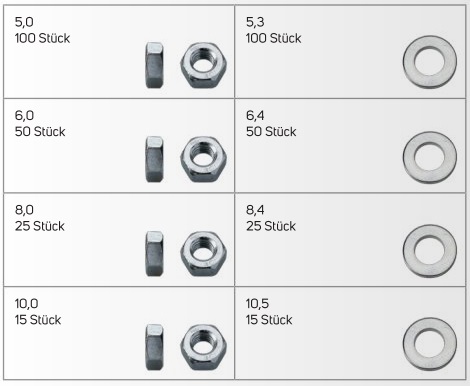Click the side-view nut in the 10,0 cell
Image resolution: width=470 pixels, height=386 pixels.
click(x=155, y=347)
